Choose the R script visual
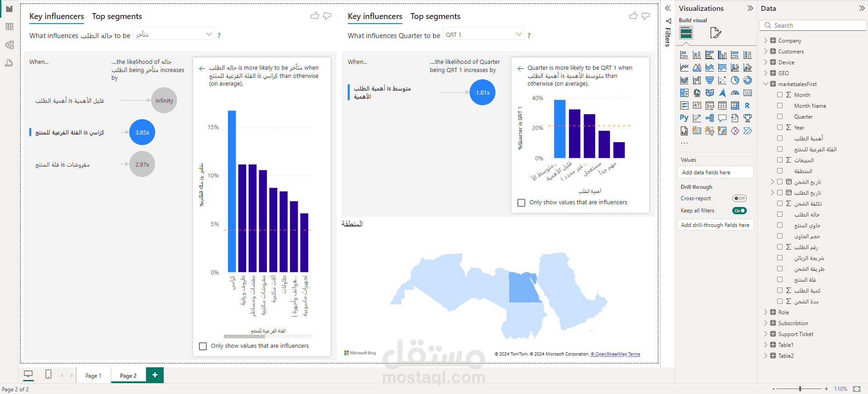The image size is (868, 394). coord(748,106)
